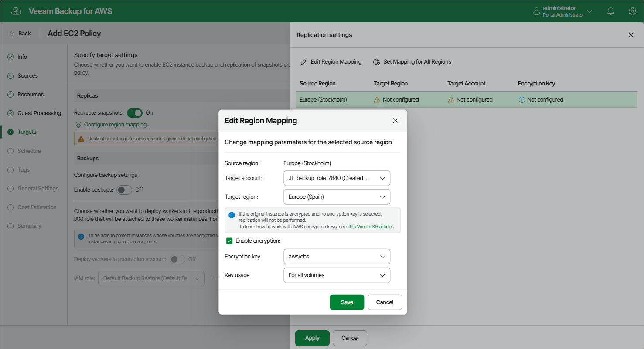
Task: Select the Targets step
Action: pyautogui.click(x=27, y=132)
